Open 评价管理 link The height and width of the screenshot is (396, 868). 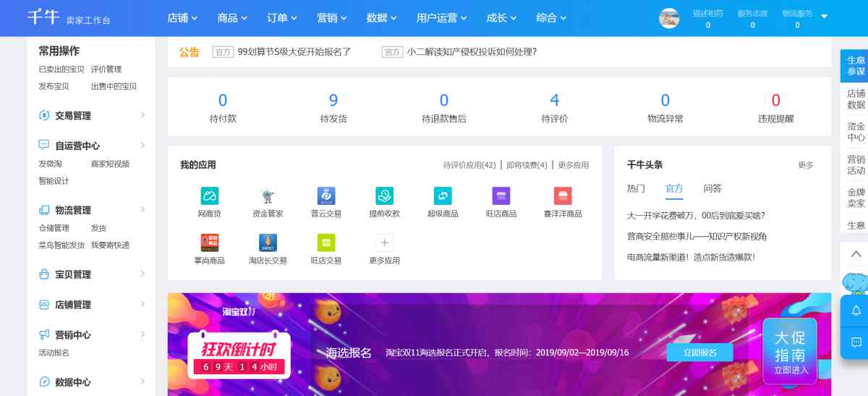click(106, 69)
